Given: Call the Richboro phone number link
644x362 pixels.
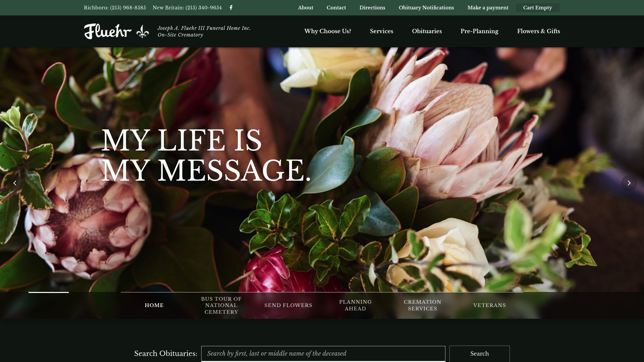Looking at the screenshot, I should (115, 7).
